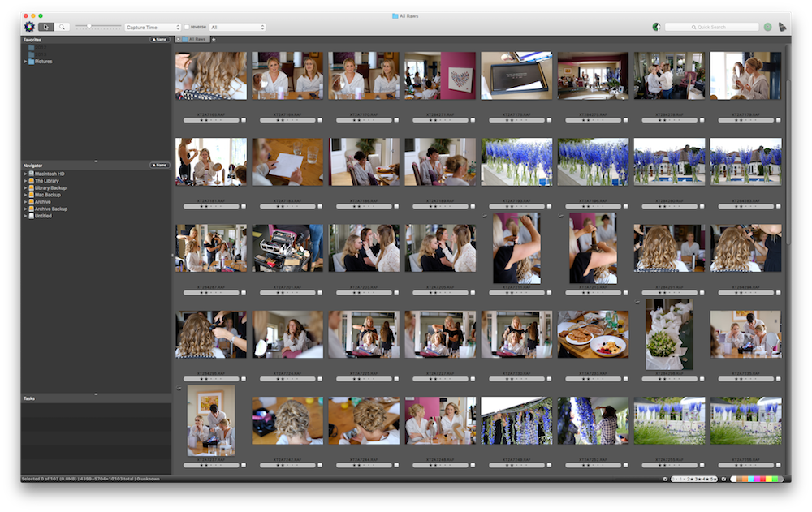Tick the tag box under the blank paper photo
The height and width of the screenshot is (512, 812).
(320, 207)
